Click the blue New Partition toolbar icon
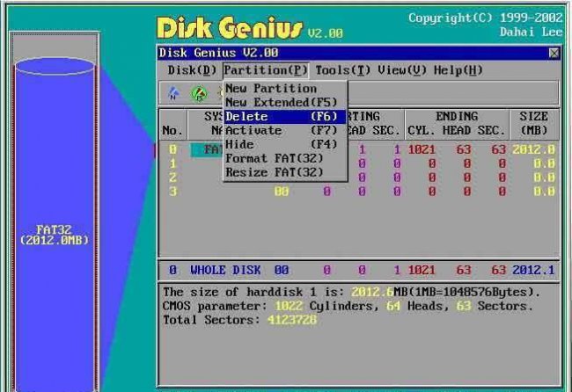The height and width of the screenshot is (392, 572). 173,93
